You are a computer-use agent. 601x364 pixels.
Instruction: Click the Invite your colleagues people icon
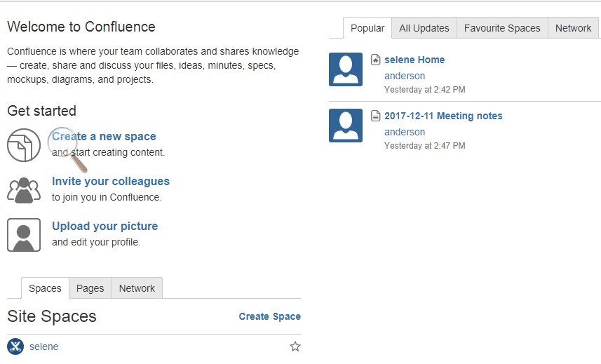pos(24,190)
